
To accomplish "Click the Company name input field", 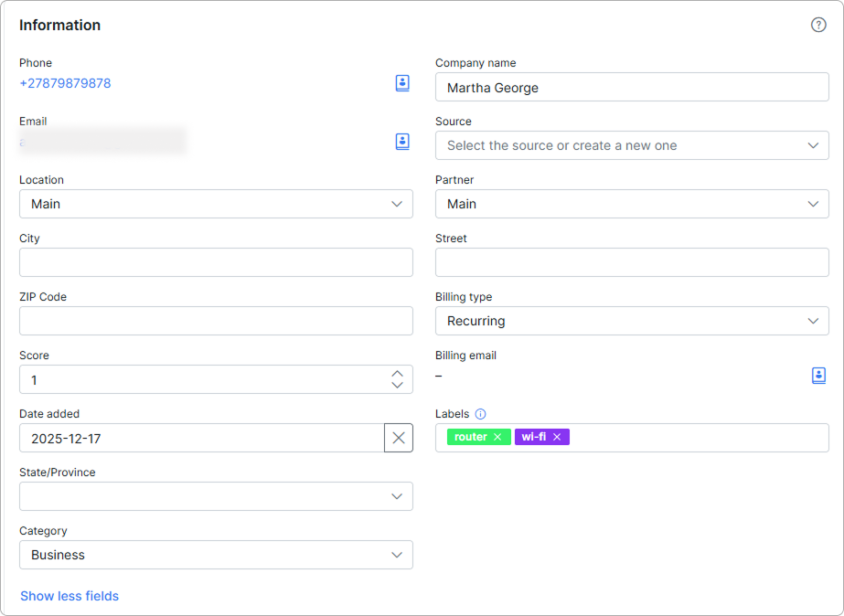I will [632, 87].
